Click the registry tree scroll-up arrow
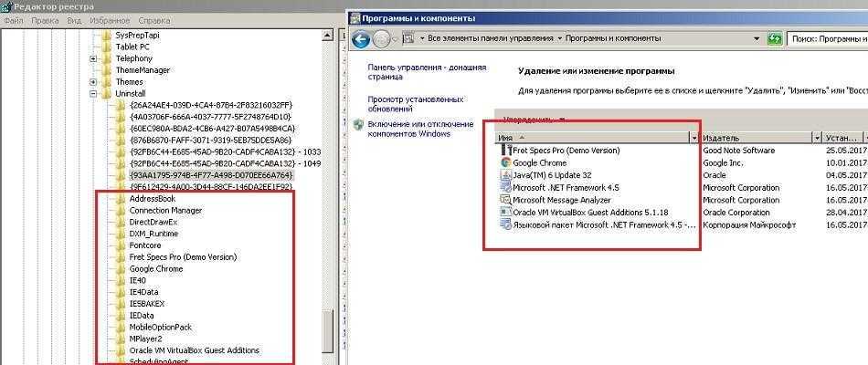This screenshot has height=365, width=868. click(x=329, y=35)
